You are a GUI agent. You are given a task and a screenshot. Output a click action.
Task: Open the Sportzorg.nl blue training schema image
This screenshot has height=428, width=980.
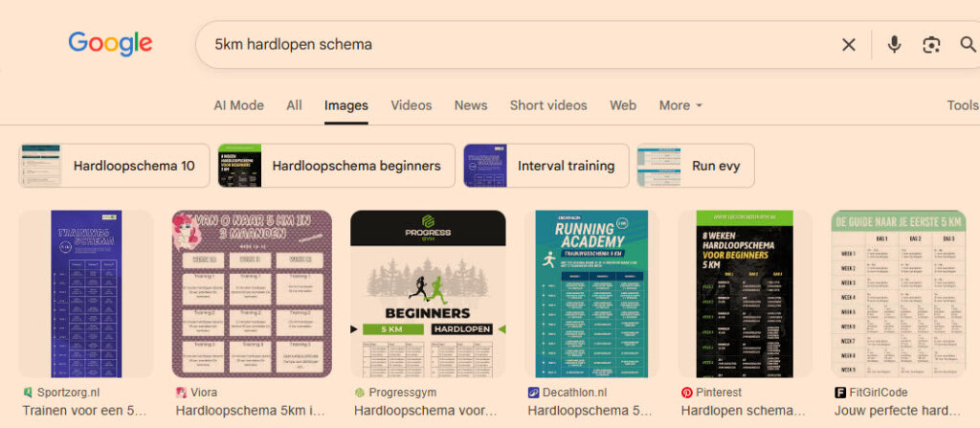pyautogui.click(x=86, y=294)
